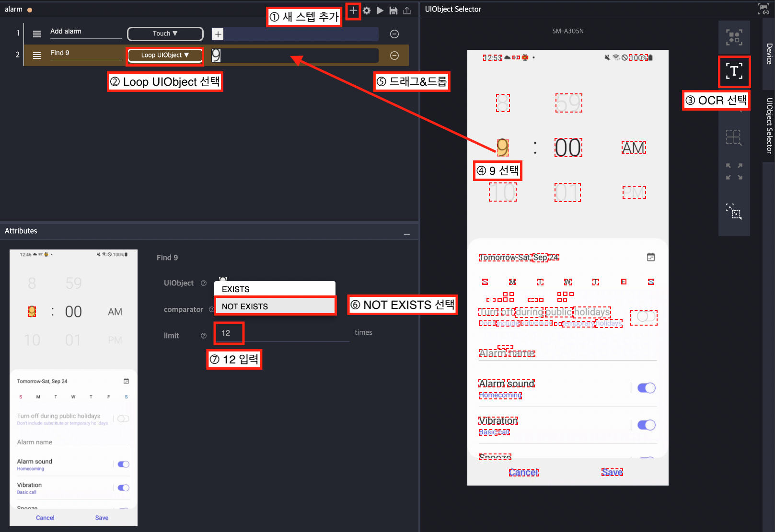Click the add new step plus icon
Viewport: 775px width, 532px height.
coord(353,11)
